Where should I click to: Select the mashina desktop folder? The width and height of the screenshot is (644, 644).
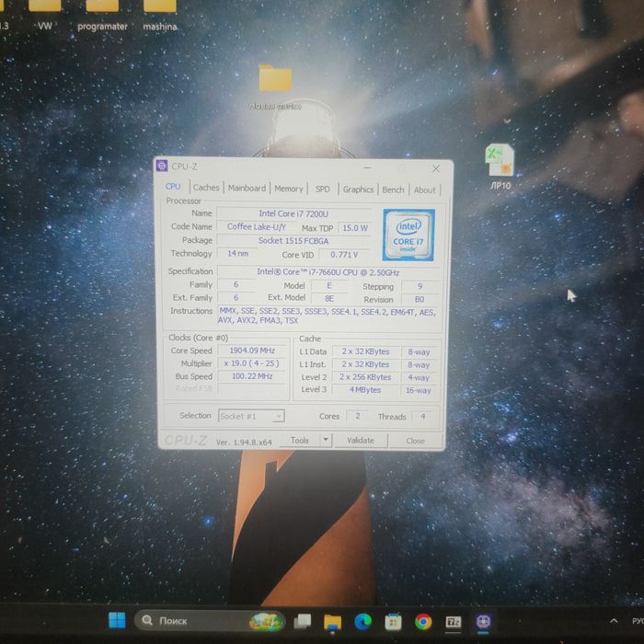[x=160, y=17]
